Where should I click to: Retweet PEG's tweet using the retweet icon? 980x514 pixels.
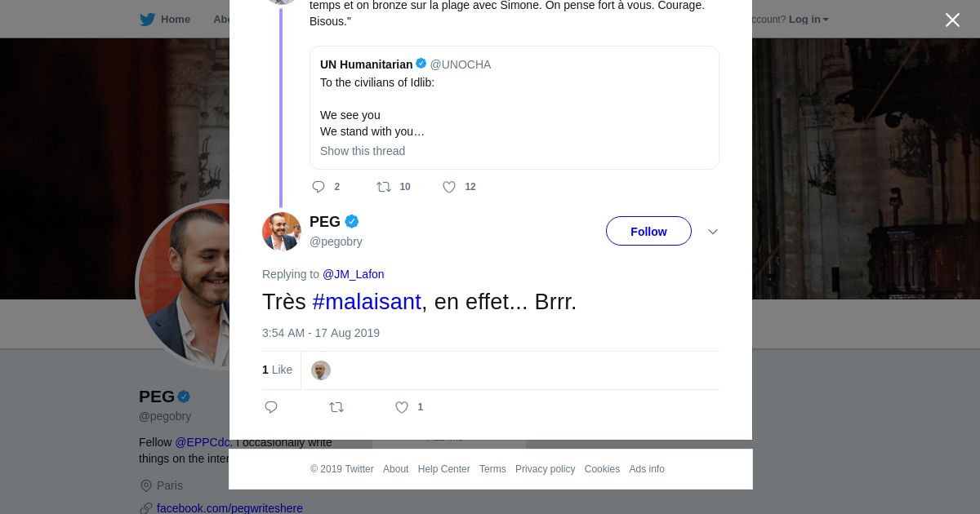click(336, 407)
